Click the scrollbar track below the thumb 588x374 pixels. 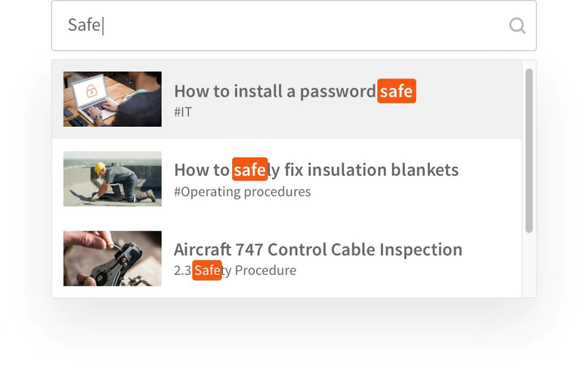[529, 264]
